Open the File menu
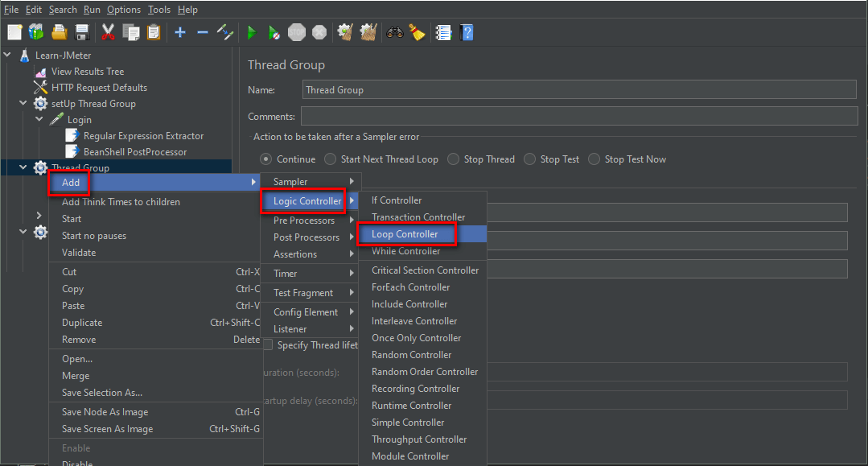The width and height of the screenshot is (868, 466). click(11, 10)
